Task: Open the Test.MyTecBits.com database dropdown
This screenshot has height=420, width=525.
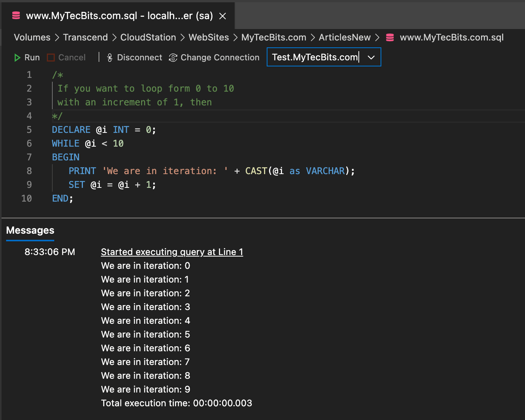Action: [x=371, y=57]
